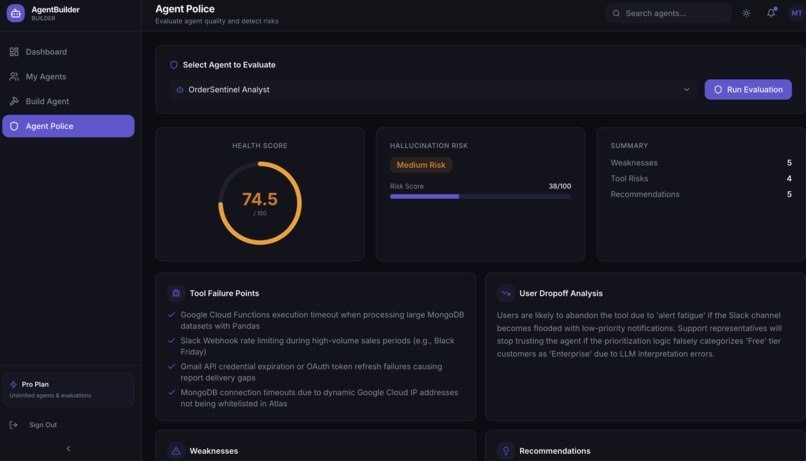
Task: Click the Agent Police shield icon in sidebar
Action: 14,126
